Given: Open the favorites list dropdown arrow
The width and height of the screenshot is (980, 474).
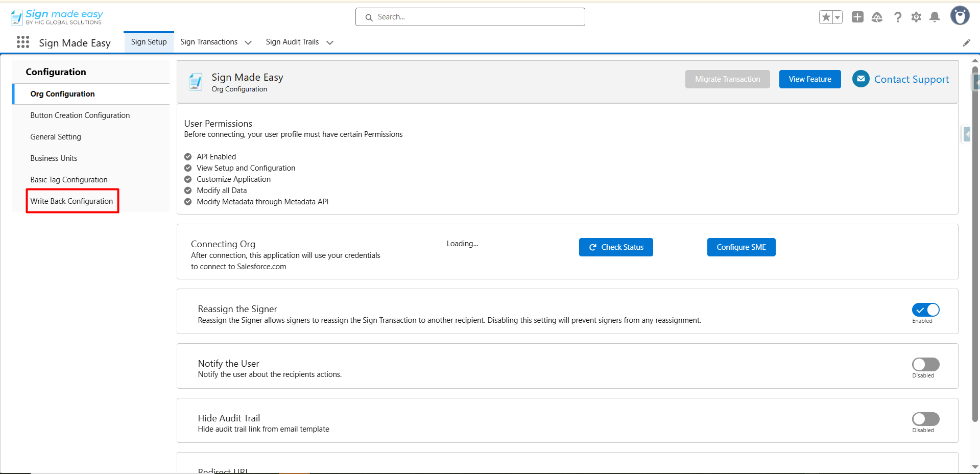Looking at the screenshot, I should coord(838,17).
